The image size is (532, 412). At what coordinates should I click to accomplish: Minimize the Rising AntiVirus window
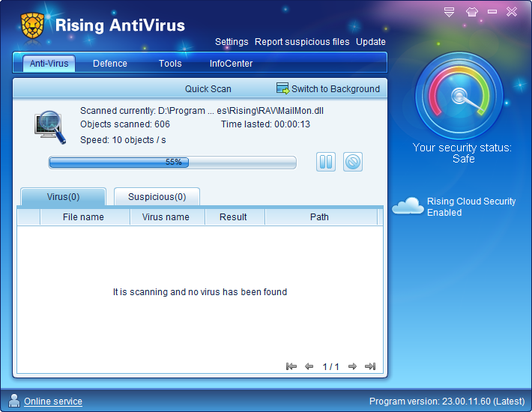492,12
